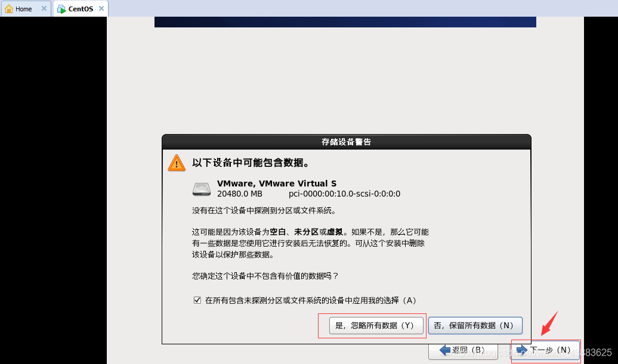Viewport: 618px width, 364px height.
Task: Click the dark blue installer banner
Action: click(345, 22)
